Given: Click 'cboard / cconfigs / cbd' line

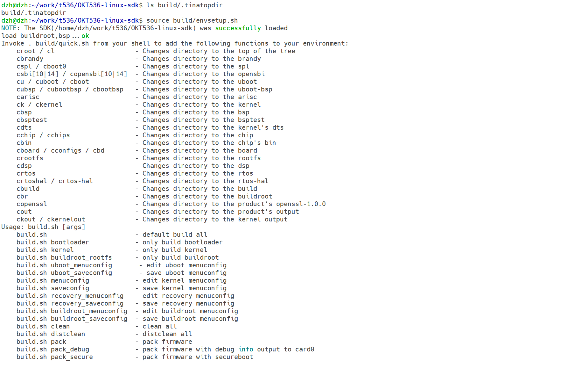Looking at the screenshot, I should pyautogui.click(x=60, y=150).
